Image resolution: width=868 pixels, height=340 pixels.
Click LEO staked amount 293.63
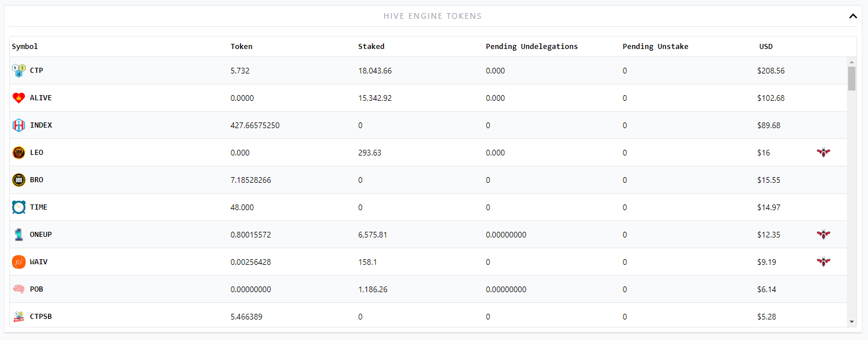click(370, 153)
